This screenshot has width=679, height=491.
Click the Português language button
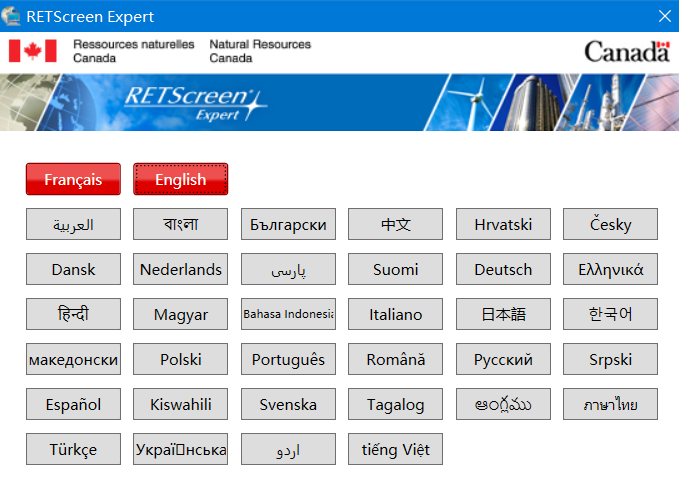click(x=288, y=359)
